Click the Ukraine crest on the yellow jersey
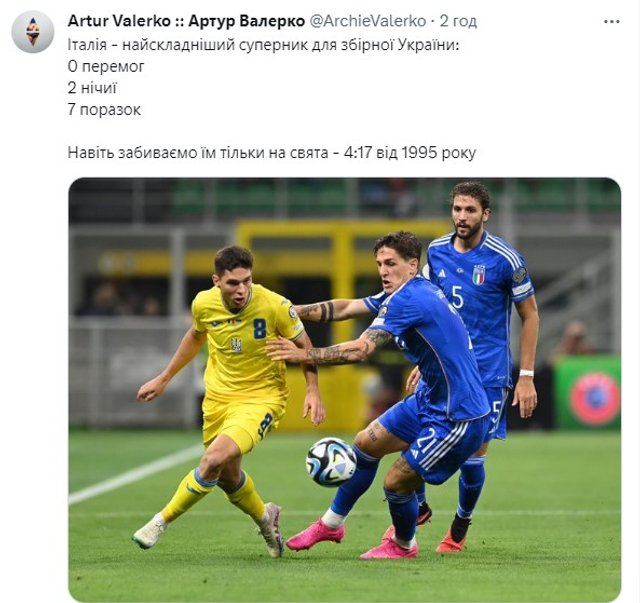Screen dimensions: 640x603 click(x=237, y=344)
